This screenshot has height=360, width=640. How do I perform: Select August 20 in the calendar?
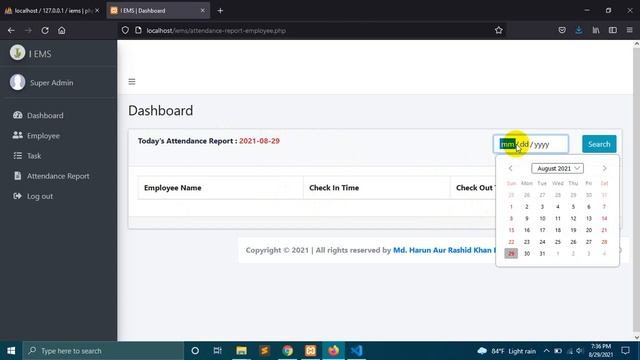(589, 230)
